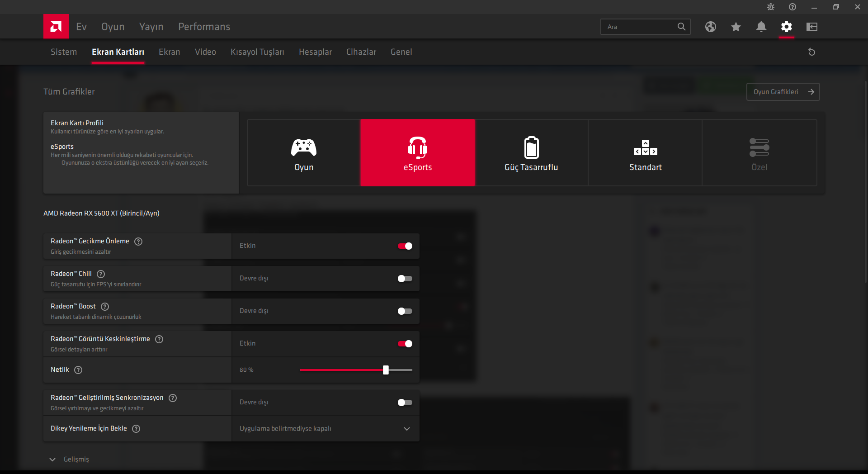Enable the Radeon Boost switch
868x474 pixels.
click(x=405, y=311)
